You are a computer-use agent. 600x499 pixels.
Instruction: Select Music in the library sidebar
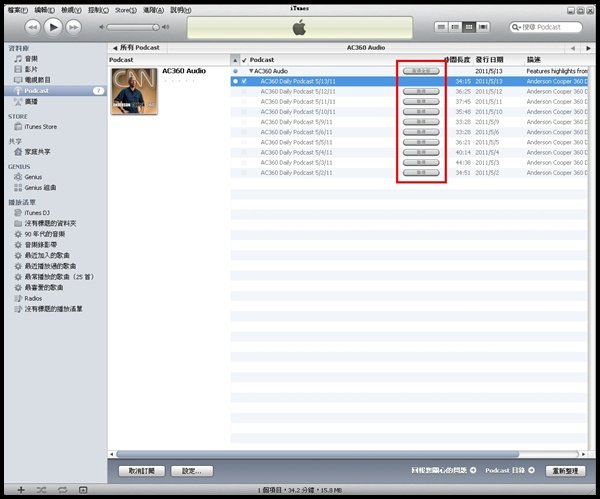point(31,59)
